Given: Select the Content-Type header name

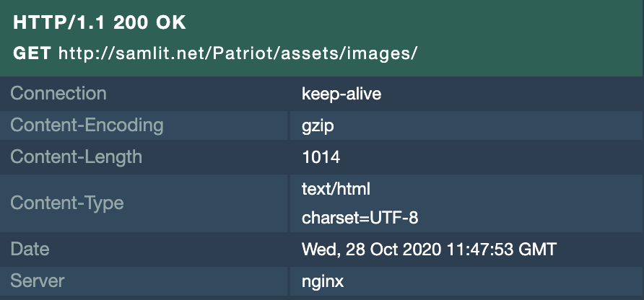Looking at the screenshot, I should (x=67, y=203).
